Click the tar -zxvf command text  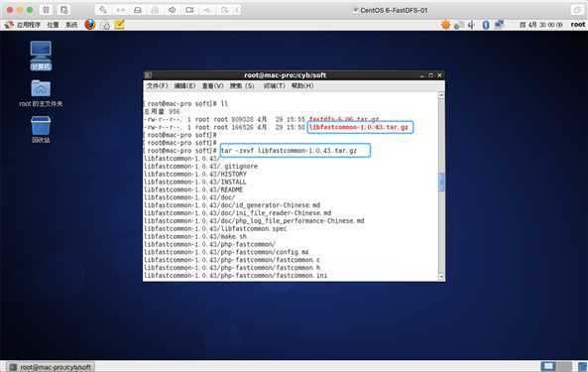289,151
